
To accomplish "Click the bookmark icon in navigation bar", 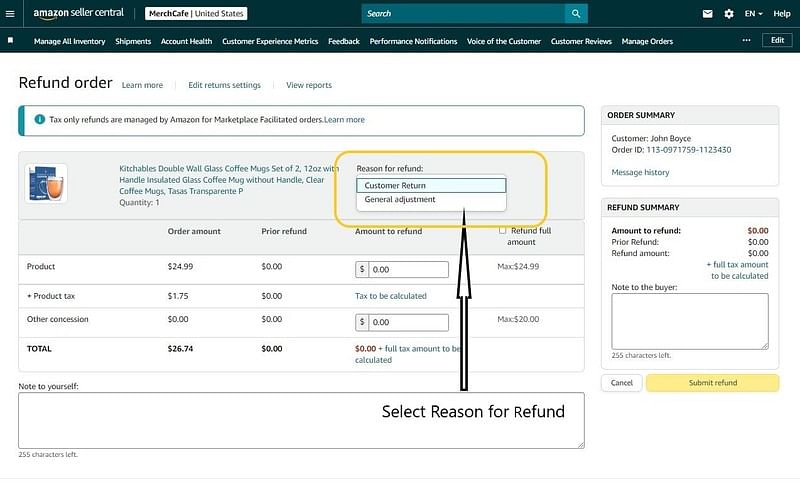I will tap(10, 40).
